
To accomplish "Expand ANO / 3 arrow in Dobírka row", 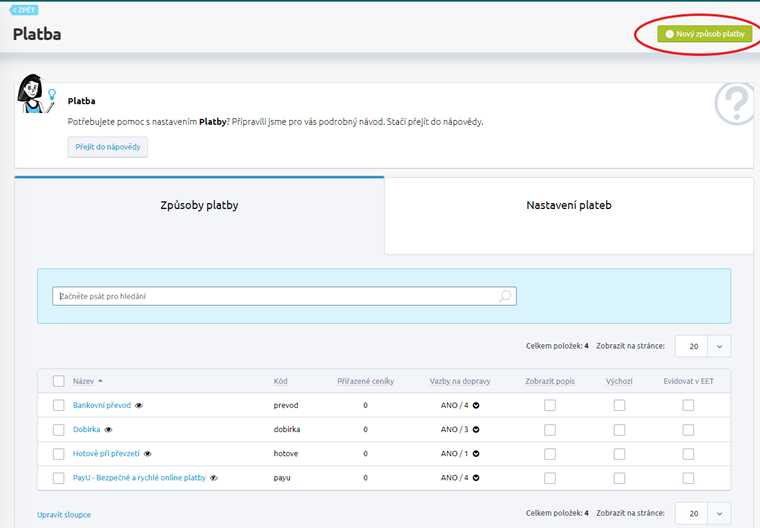I will 476,430.
